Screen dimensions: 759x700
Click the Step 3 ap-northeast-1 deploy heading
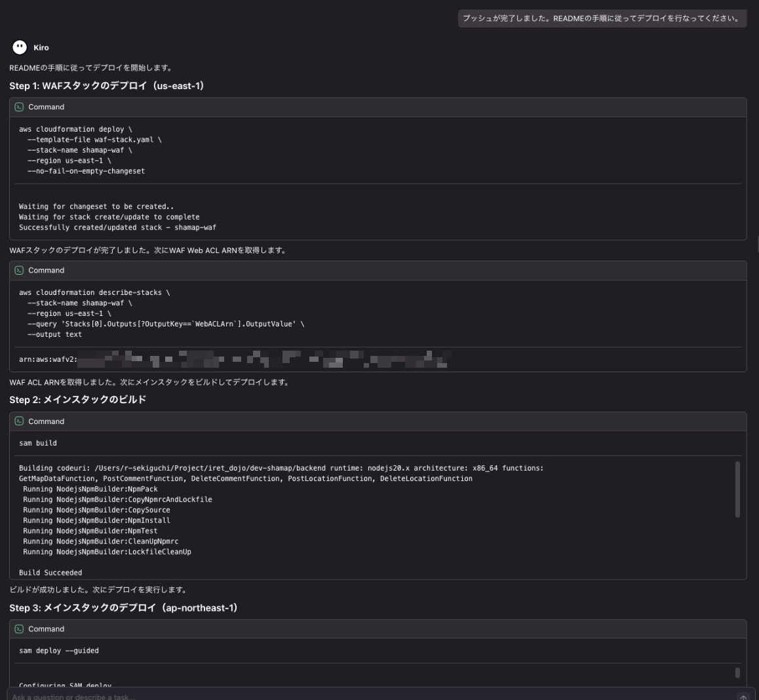tap(123, 608)
